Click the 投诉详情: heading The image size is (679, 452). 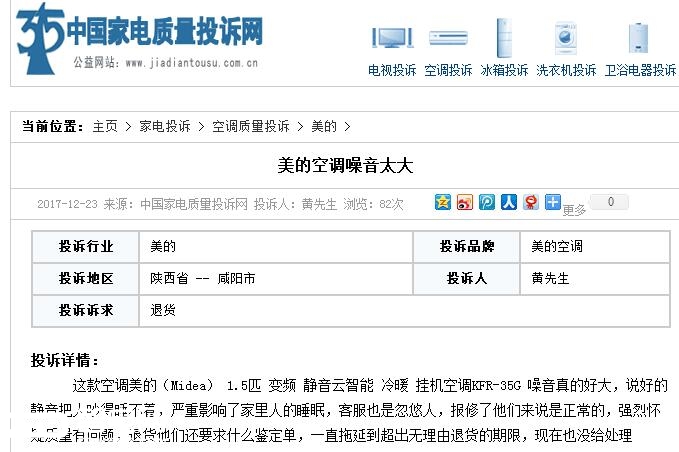(x=65, y=360)
